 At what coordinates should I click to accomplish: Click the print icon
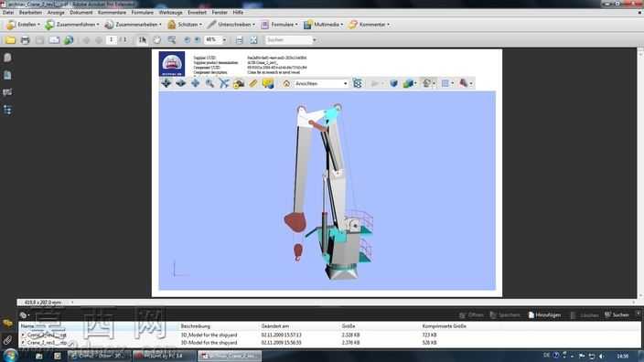click(25, 40)
